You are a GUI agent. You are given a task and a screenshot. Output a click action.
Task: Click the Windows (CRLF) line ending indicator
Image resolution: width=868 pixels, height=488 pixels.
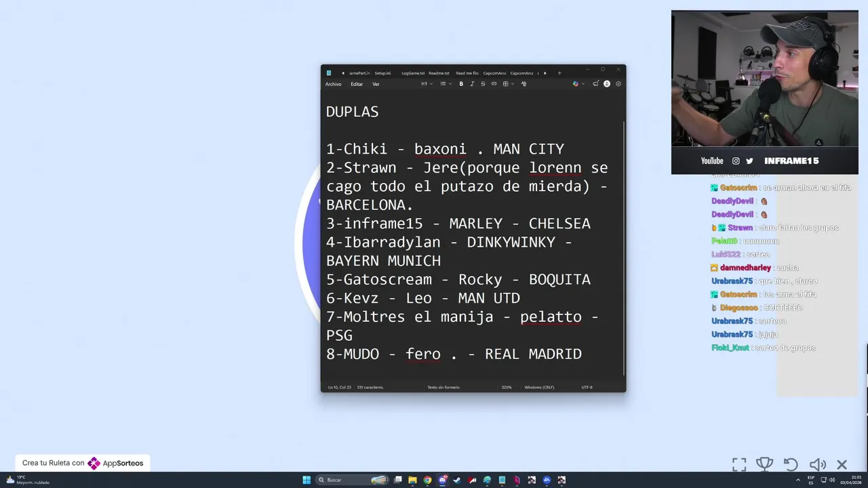(539, 387)
